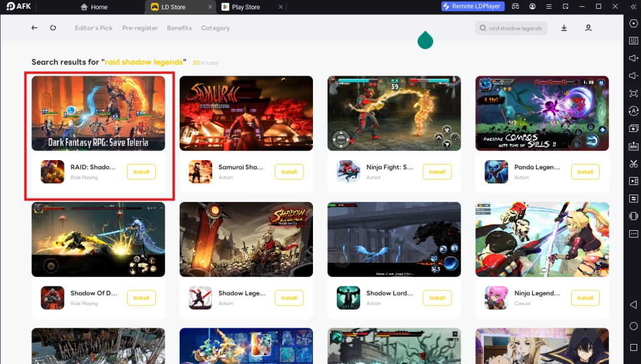The height and width of the screenshot is (364, 641).
Task: Install RAID: Shadow Legends
Action: [x=141, y=172]
